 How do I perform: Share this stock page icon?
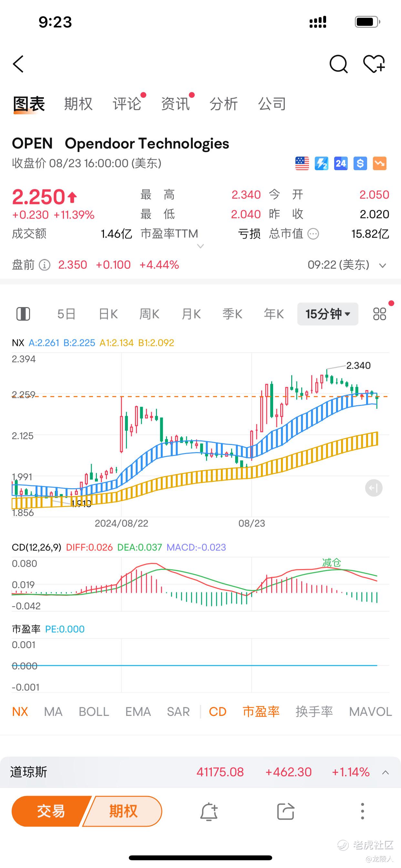point(286,811)
